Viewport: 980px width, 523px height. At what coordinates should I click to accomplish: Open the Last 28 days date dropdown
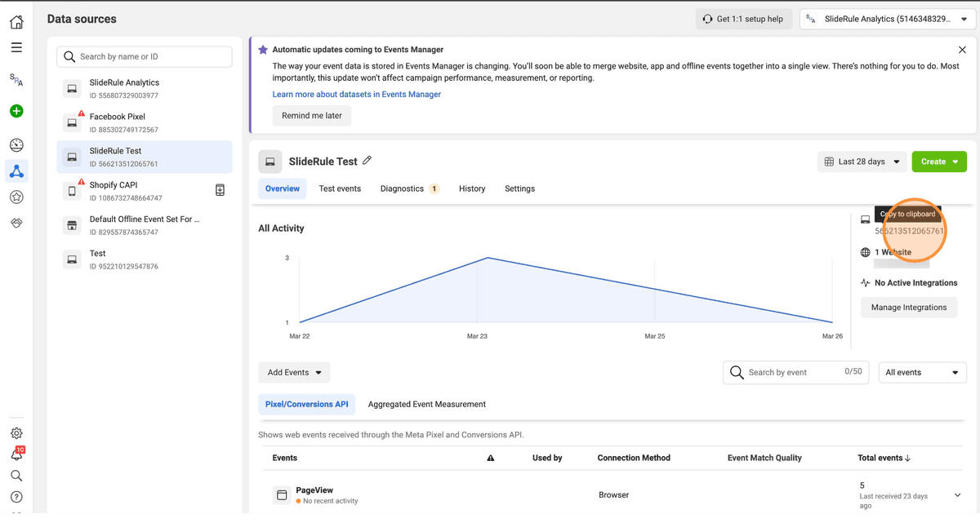point(862,162)
